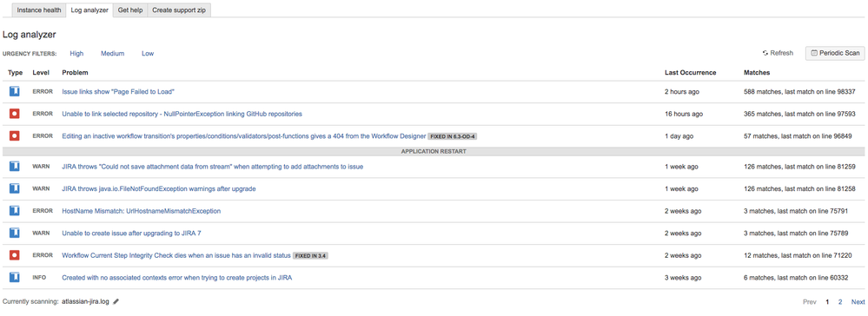Image resolution: width=868 pixels, height=316 pixels.
Task: Filter by High urgency
Action: pyautogui.click(x=76, y=54)
